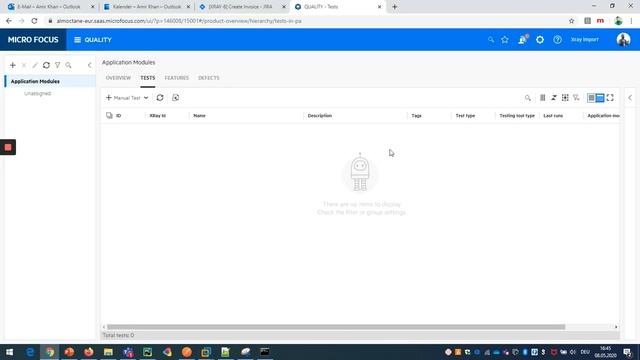Viewport: 640px width, 360px height.
Task: Sort by the Last runs column header
Action: pos(553,116)
